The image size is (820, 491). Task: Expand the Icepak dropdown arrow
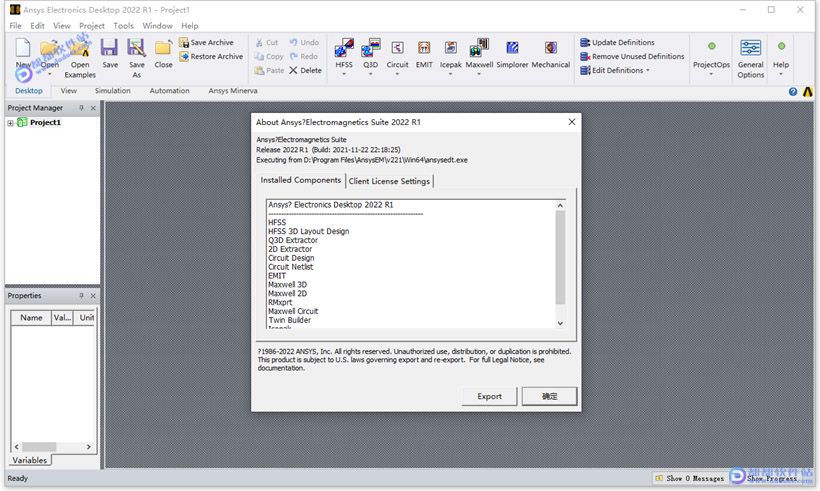point(451,74)
